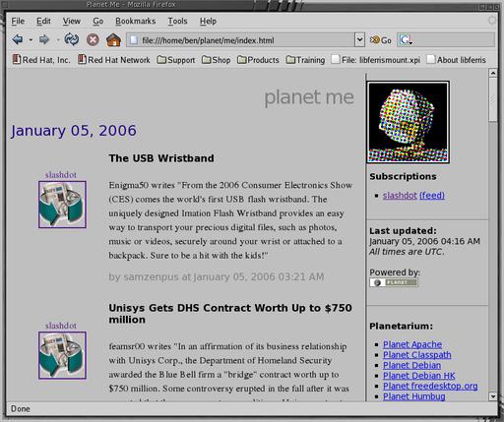Open the Training bookmarks folder

(305, 60)
